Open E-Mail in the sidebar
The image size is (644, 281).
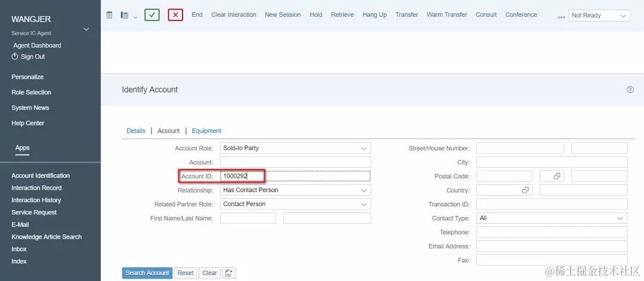click(x=20, y=225)
